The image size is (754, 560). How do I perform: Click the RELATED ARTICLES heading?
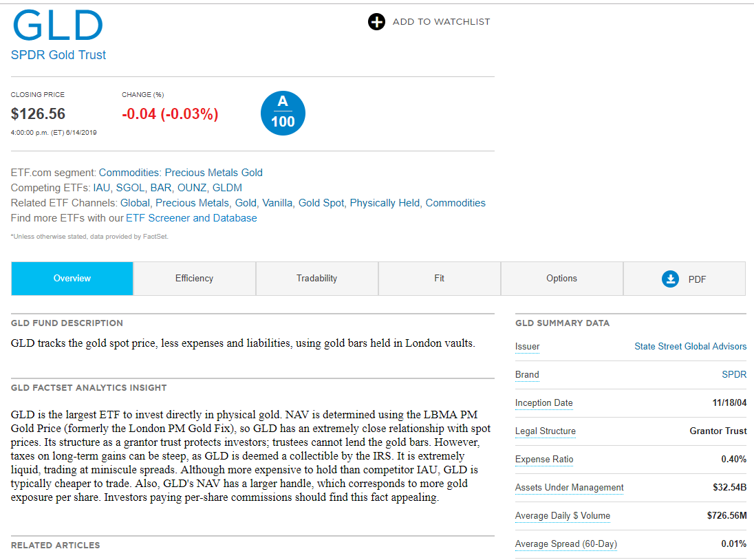coord(55,545)
